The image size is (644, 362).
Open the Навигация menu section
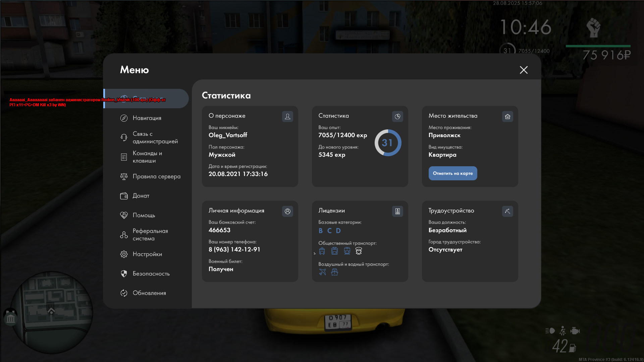(147, 118)
